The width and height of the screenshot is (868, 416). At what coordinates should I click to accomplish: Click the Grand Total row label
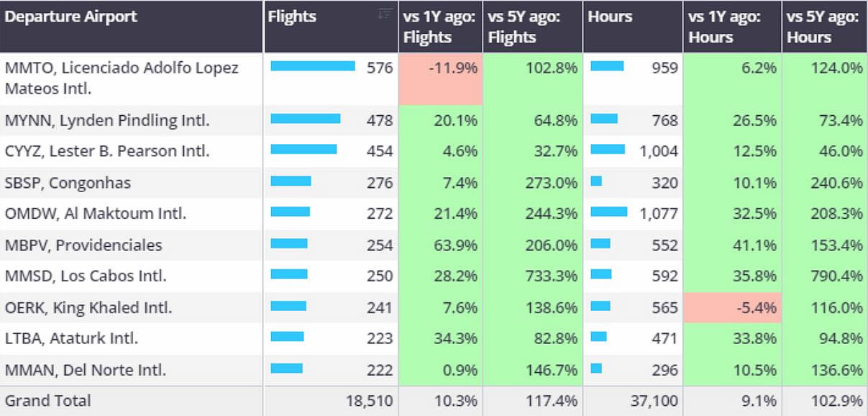[x=47, y=401]
